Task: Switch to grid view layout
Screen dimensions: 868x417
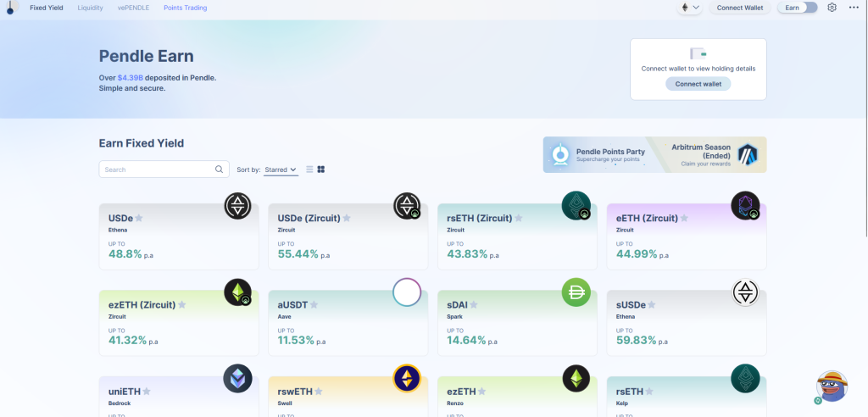Action: click(x=321, y=170)
